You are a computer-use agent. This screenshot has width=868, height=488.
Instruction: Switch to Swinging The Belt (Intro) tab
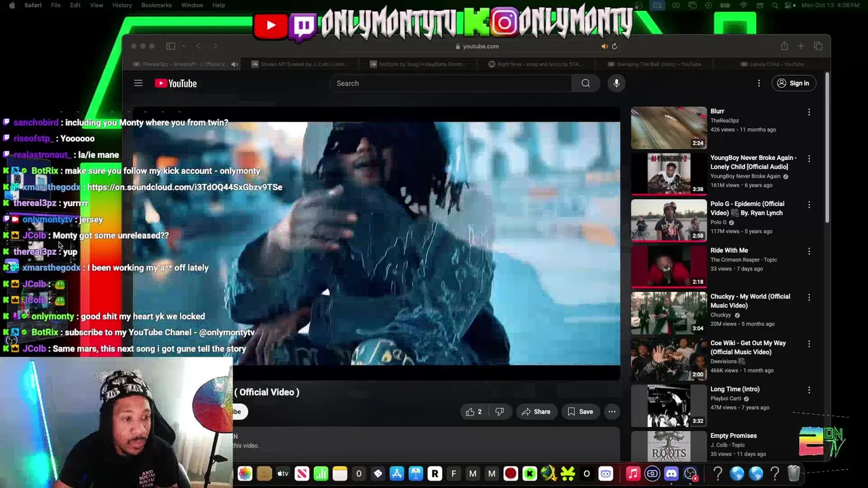click(x=654, y=64)
